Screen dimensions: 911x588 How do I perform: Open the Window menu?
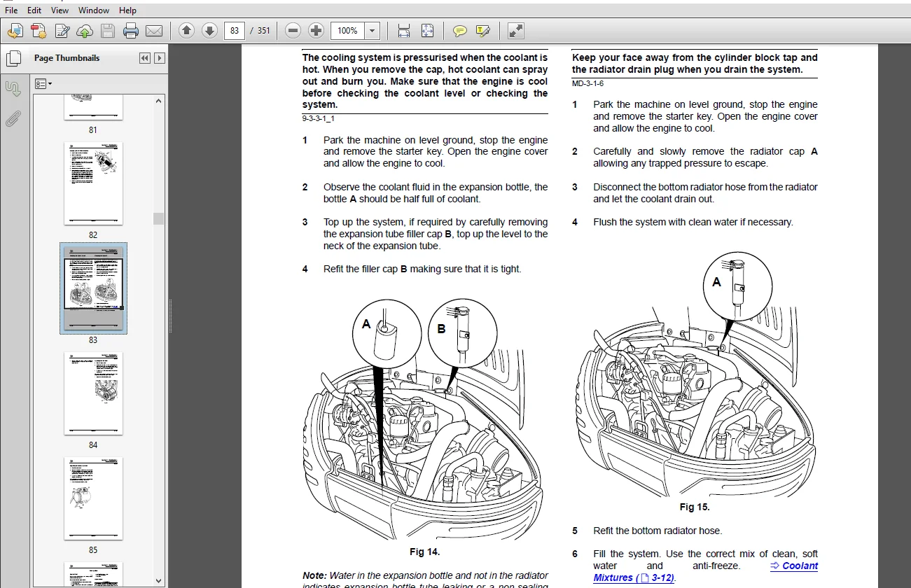click(94, 10)
